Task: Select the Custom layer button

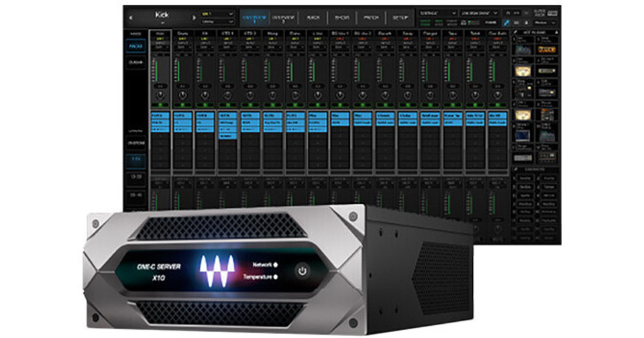Action: [x=136, y=144]
